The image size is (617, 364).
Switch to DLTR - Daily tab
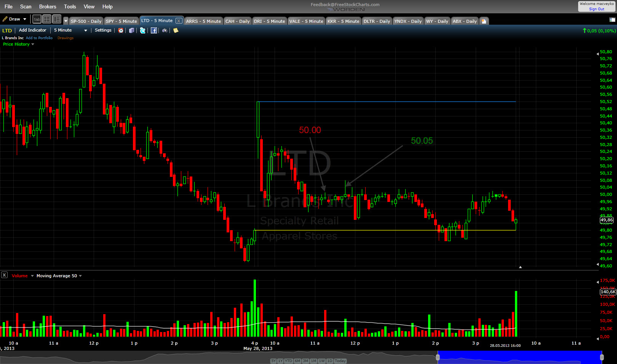point(377,21)
